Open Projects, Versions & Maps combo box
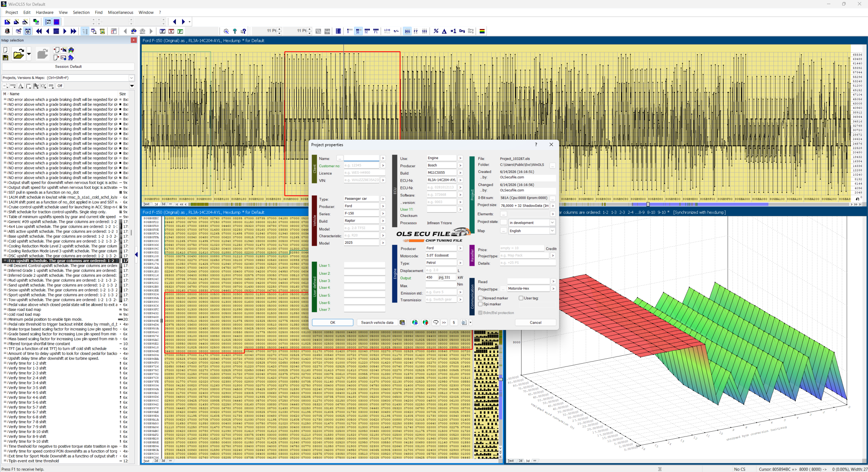Viewport: 868px width, 472px height. (68, 78)
